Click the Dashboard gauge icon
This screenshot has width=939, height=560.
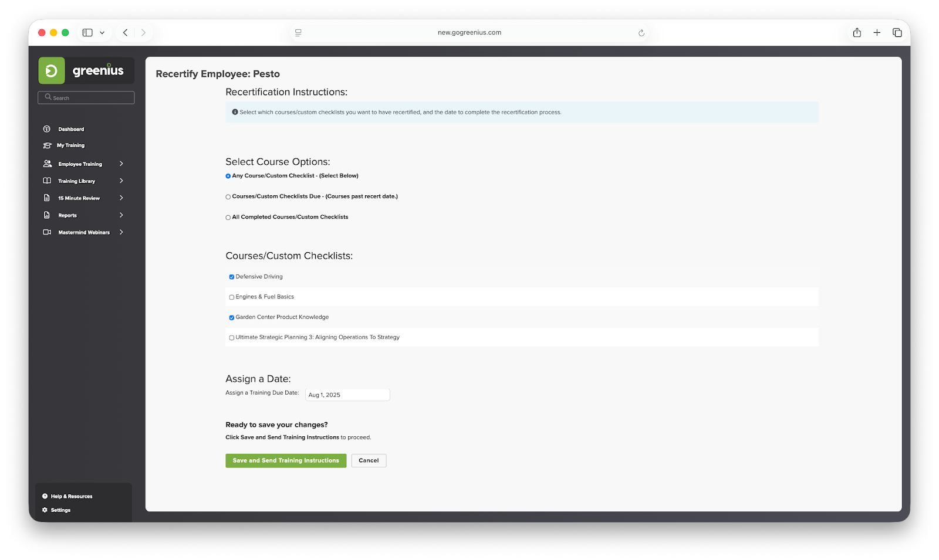click(47, 129)
